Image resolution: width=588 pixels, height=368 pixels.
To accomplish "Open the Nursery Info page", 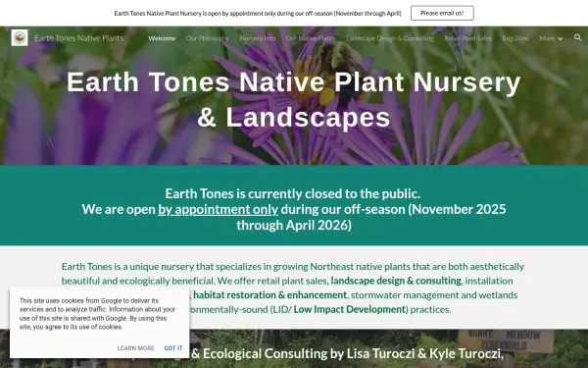I will point(257,38).
